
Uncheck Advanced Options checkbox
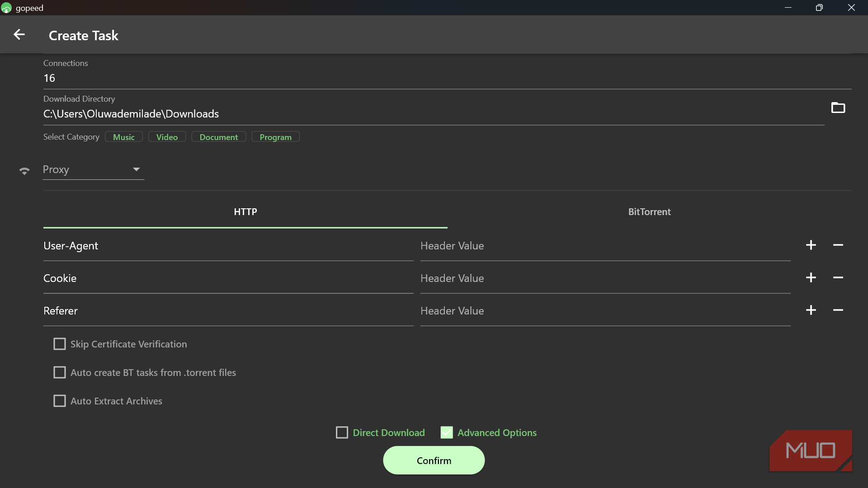(447, 432)
